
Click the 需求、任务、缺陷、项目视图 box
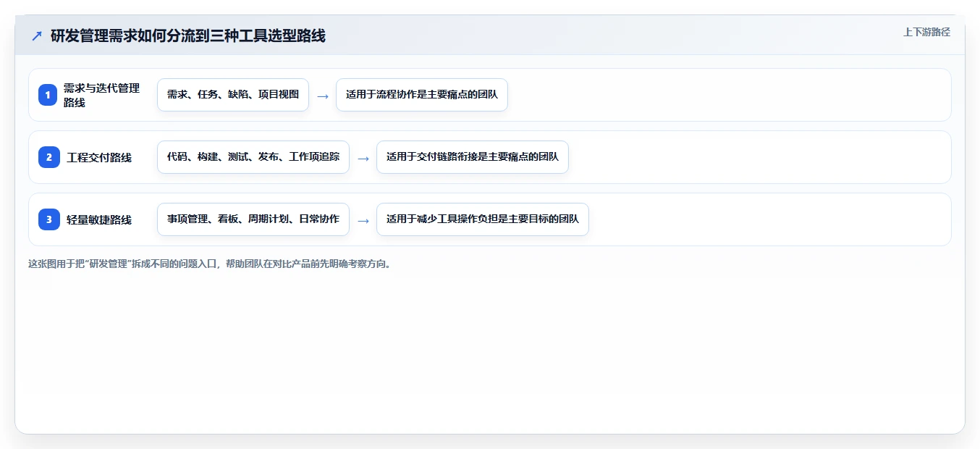point(233,95)
